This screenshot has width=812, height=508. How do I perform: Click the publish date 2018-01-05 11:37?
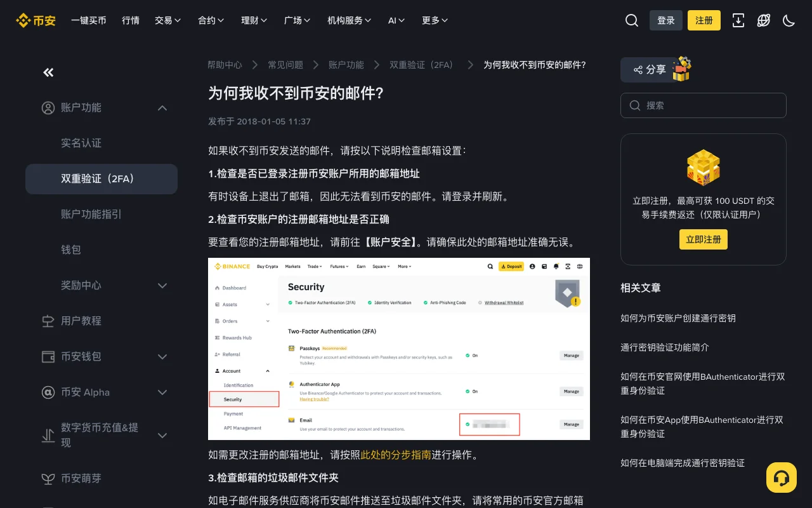[273, 121]
